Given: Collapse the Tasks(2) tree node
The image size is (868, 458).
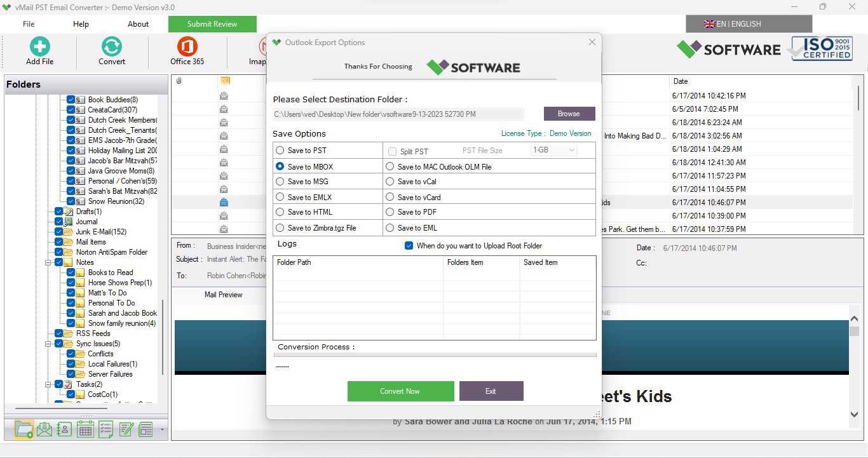Looking at the screenshot, I should click(x=48, y=384).
